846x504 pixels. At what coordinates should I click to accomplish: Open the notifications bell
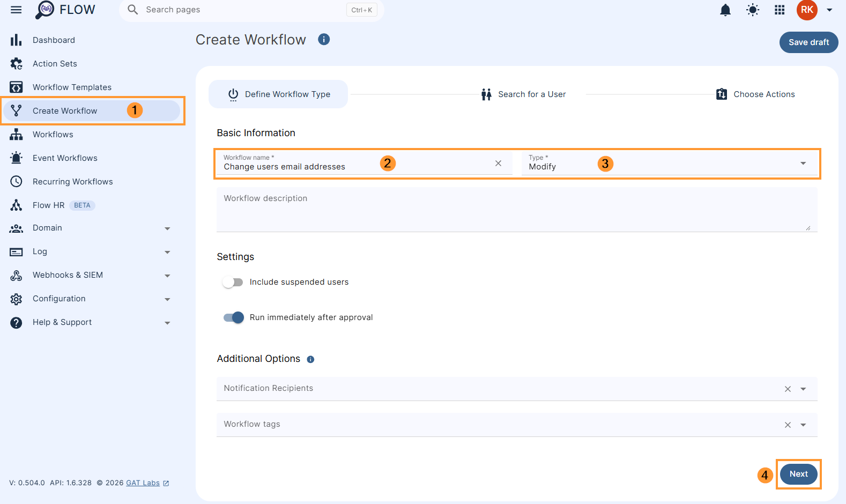725,10
